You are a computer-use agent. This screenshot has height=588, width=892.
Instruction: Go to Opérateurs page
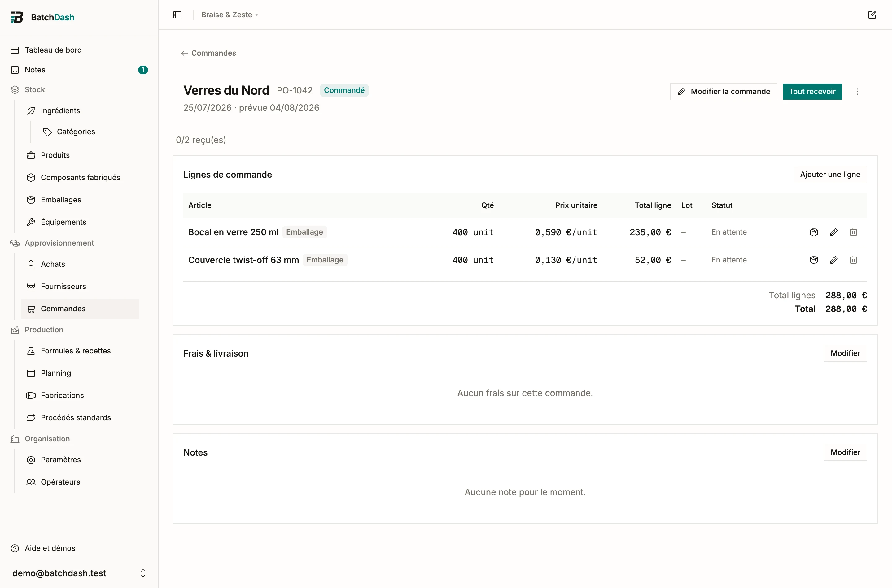[x=80, y=482]
